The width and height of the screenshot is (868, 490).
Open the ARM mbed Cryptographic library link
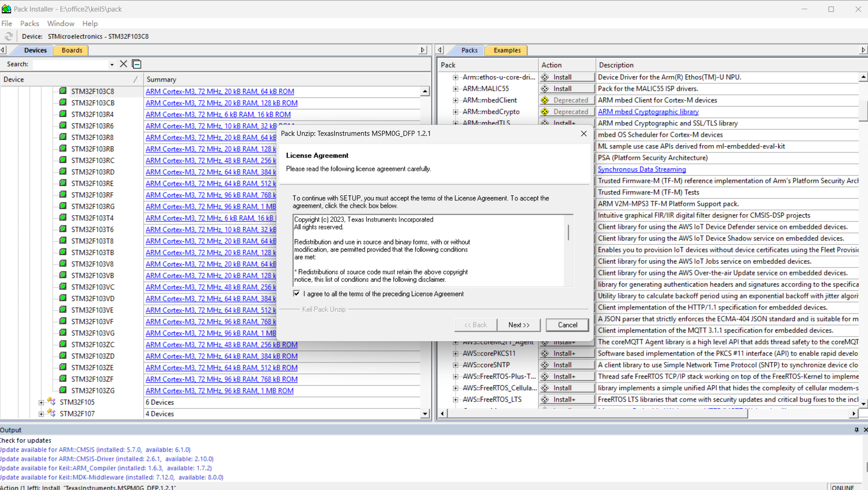648,111
